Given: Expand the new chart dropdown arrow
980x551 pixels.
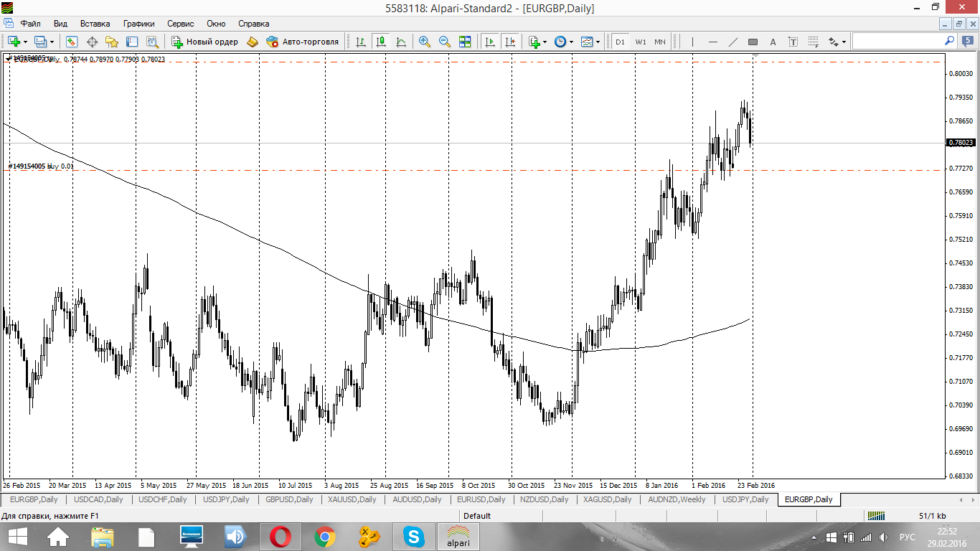Looking at the screenshot, I should (25, 42).
